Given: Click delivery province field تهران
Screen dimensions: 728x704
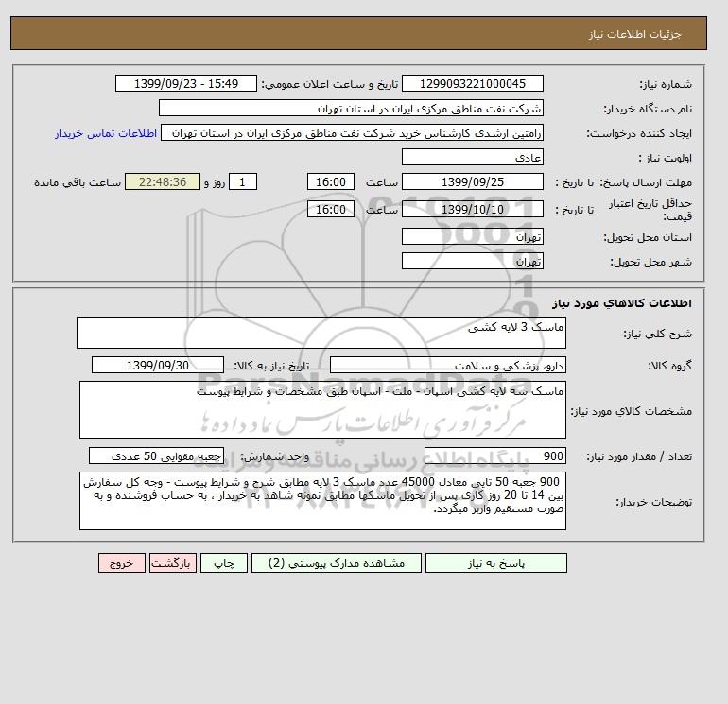Looking at the screenshot, I should (472, 236).
